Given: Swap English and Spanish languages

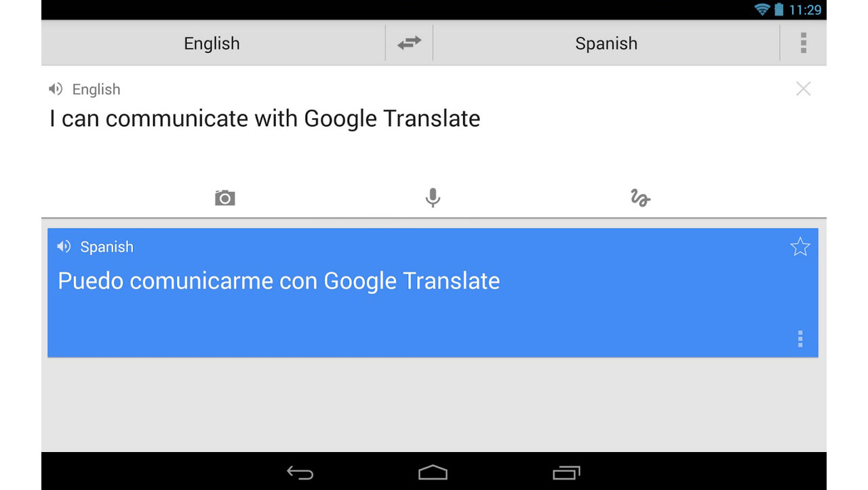Looking at the screenshot, I should click(x=409, y=43).
